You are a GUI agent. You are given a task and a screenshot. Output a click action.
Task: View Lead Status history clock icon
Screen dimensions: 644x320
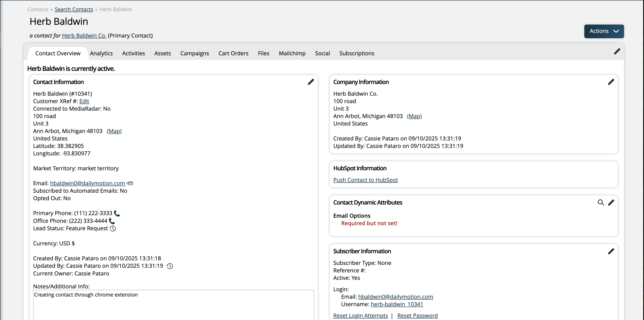pos(113,228)
